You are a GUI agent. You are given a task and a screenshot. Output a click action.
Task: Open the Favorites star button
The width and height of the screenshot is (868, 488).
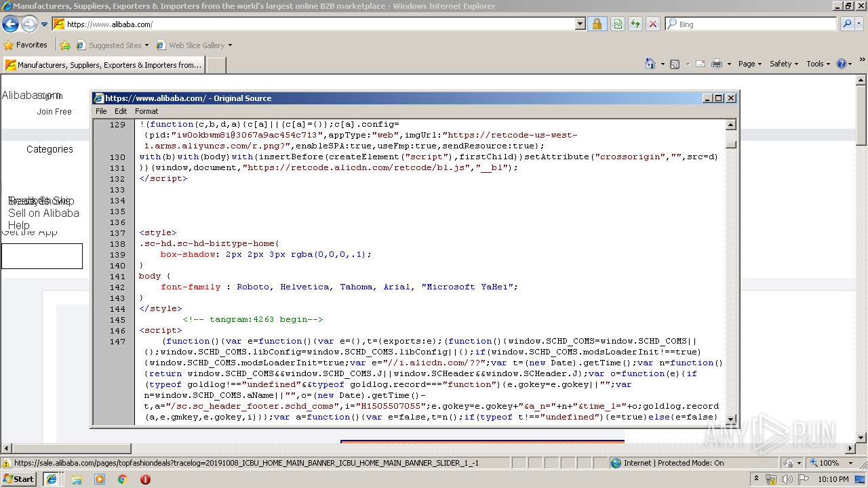26,45
